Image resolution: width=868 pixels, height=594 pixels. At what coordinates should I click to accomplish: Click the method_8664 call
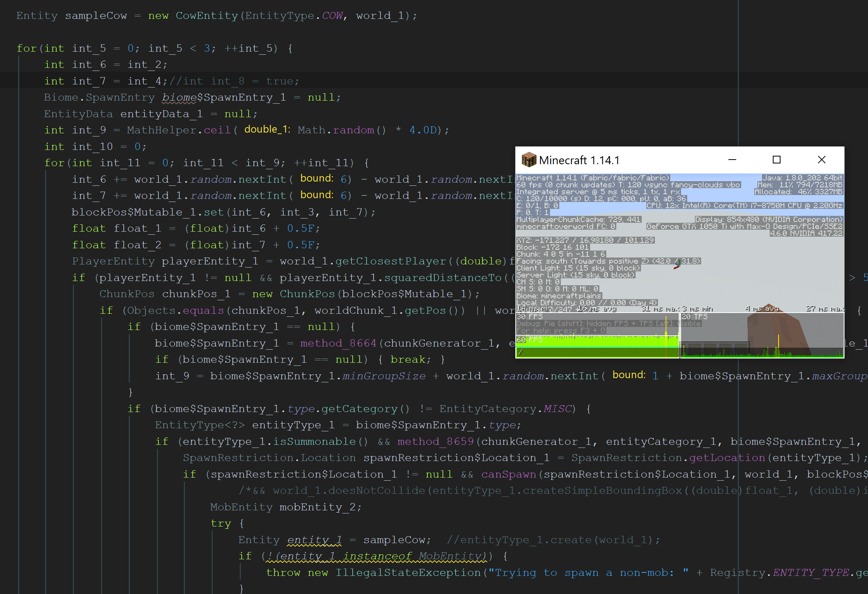[x=338, y=343]
